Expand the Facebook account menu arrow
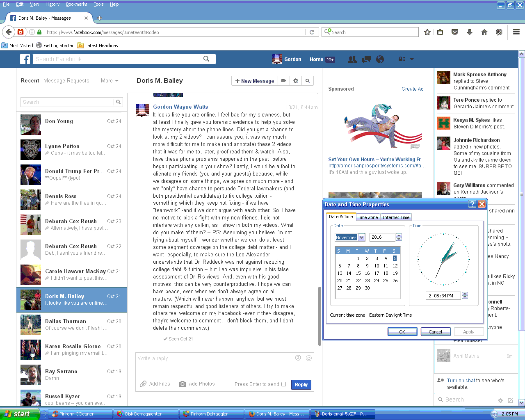 coord(412,59)
